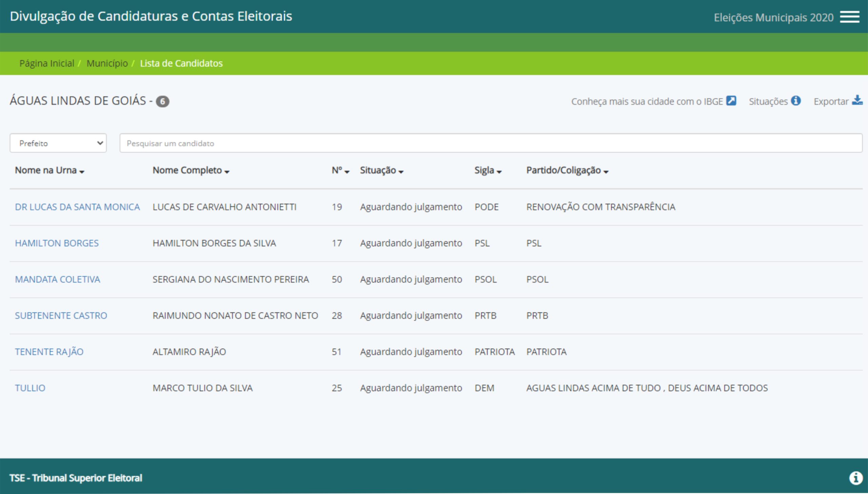Click Conheça mais sua cidade com o IBGE
The height and width of the screenshot is (494, 868).
(x=647, y=101)
